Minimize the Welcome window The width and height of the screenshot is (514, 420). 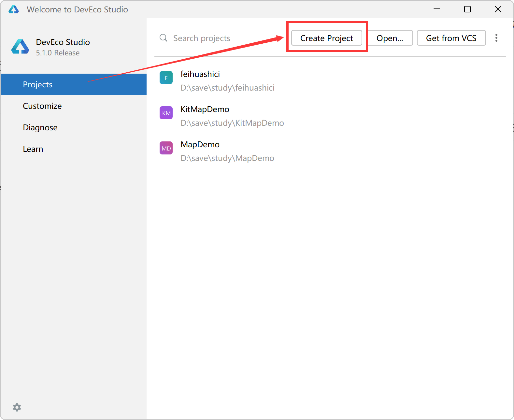[437, 9]
